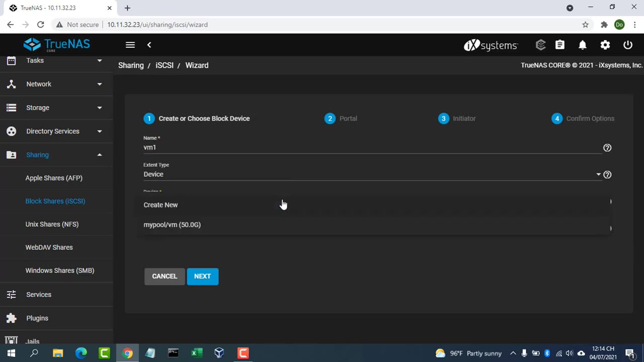Click the Storage icon in the sidebar
The width and height of the screenshot is (644, 362).
pyautogui.click(x=11, y=108)
